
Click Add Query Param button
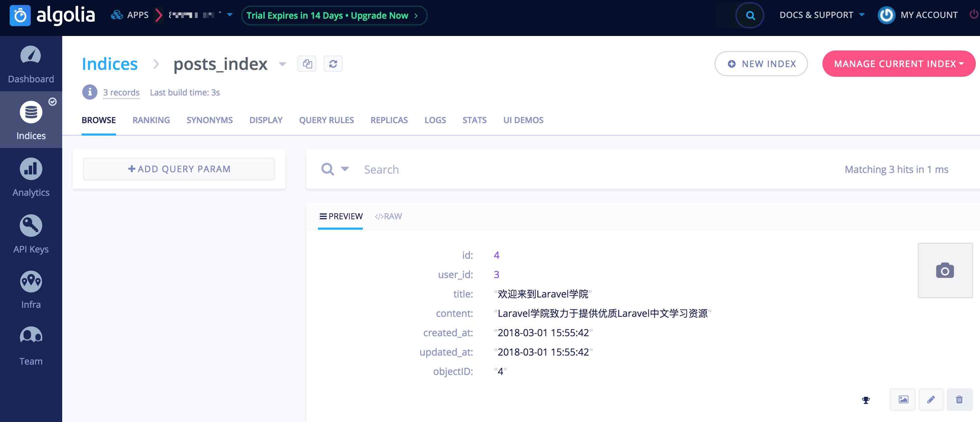click(x=179, y=169)
